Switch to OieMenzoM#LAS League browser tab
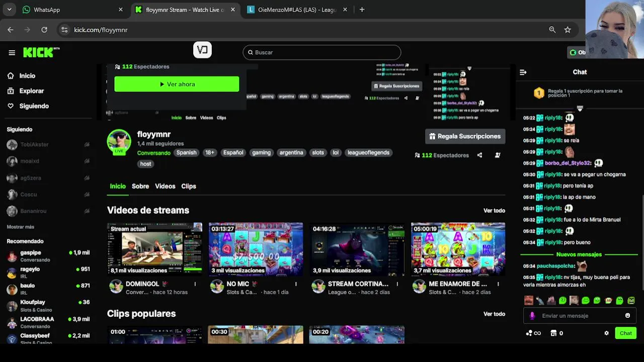The width and height of the screenshot is (644, 362). 297,10
